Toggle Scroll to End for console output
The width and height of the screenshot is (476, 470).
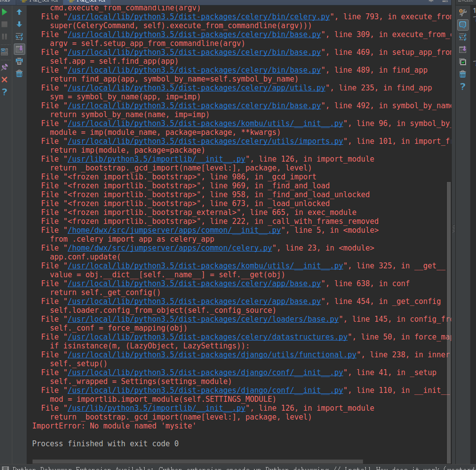pyautogui.click(x=19, y=49)
